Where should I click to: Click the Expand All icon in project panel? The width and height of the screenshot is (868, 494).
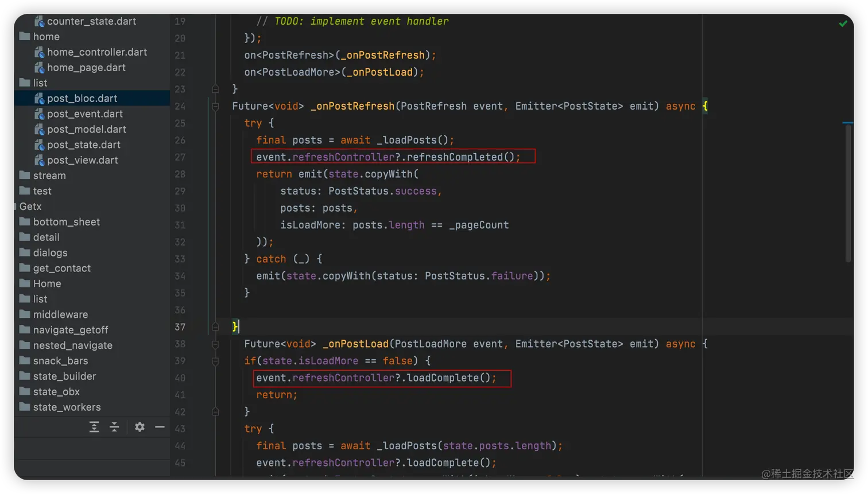click(94, 427)
